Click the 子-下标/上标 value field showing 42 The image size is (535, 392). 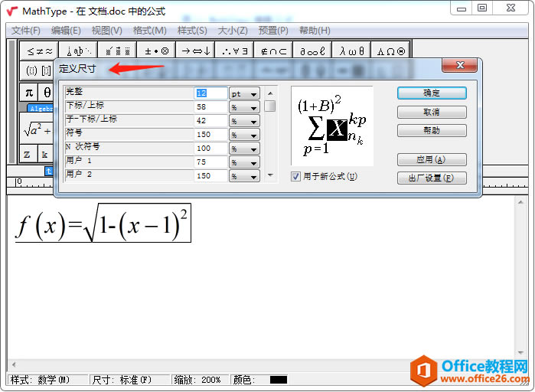(210, 121)
